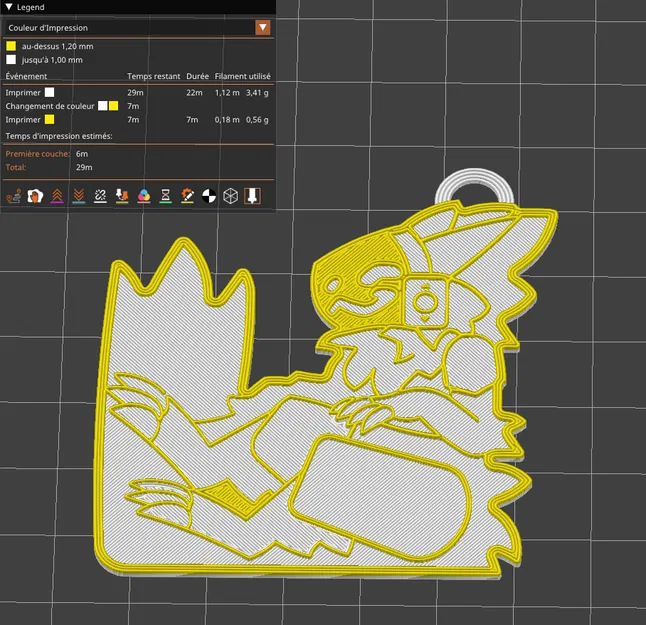This screenshot has height=625, width=646.
Task: Click the 'Temps restant' column header
Action: pos(154,76)
